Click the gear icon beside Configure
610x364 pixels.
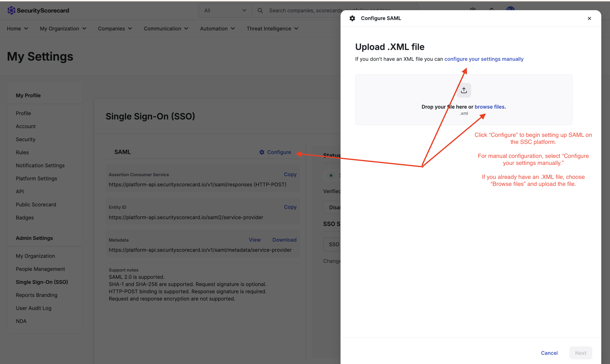click(x=262, y=152)
